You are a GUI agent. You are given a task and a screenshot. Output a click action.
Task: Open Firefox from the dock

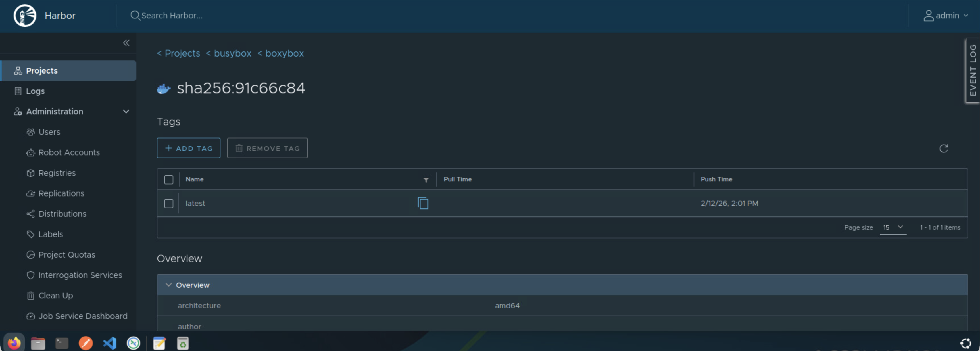[x=14, y=343]
